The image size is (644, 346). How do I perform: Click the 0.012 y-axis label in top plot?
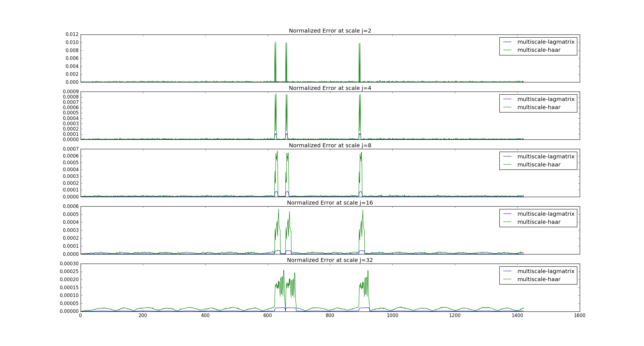pyautogui.click(x=72, y=35)
